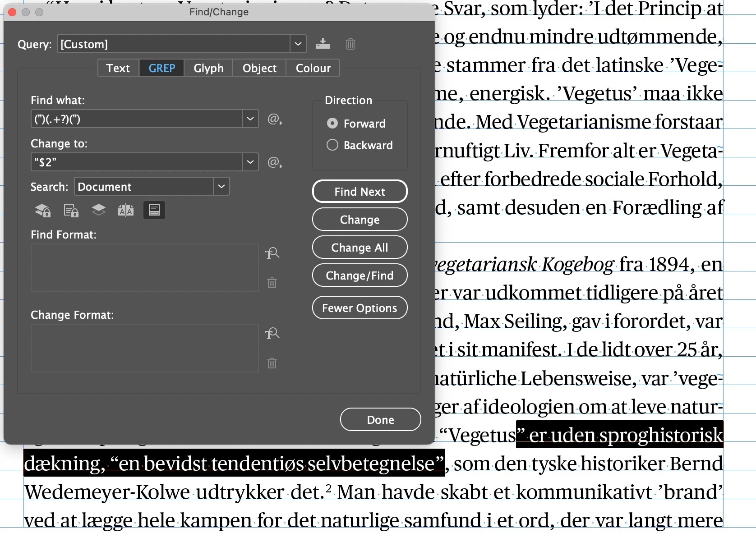Viewport: 756px width, 542px height.
Task: Click the word "Vegetarianisme" in the document
Action: point(583,122)
